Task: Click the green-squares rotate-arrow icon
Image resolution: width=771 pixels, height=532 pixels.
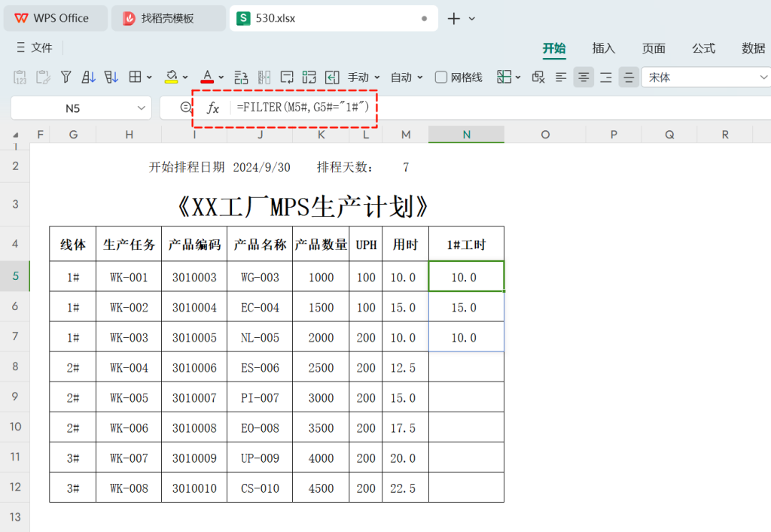Action: [309, 77]
